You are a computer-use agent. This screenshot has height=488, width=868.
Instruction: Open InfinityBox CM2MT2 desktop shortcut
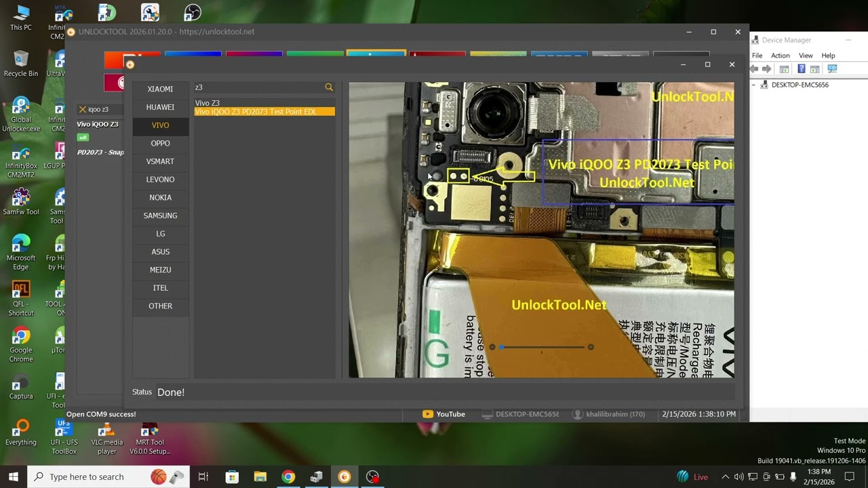click(x=21, y=161)
